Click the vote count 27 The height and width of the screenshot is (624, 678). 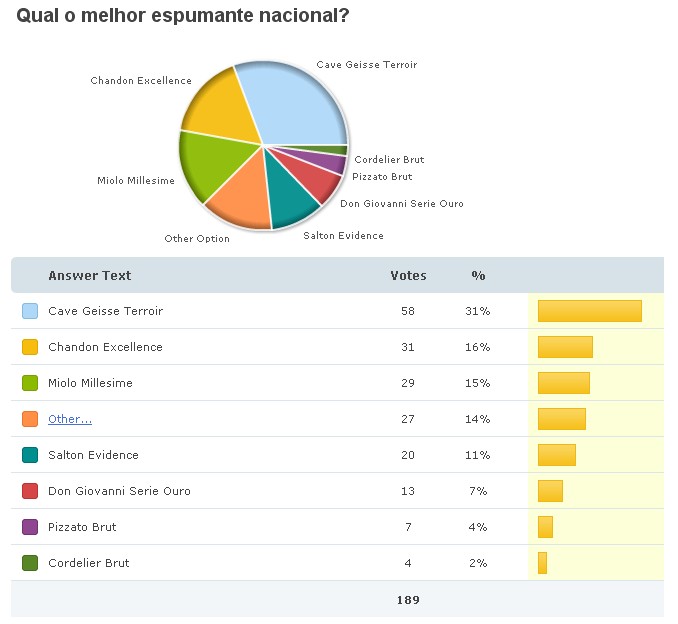[408, 419]
